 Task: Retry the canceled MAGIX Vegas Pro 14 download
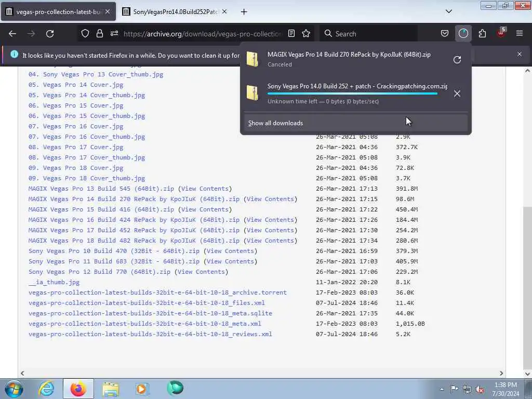tap(457, 60)
